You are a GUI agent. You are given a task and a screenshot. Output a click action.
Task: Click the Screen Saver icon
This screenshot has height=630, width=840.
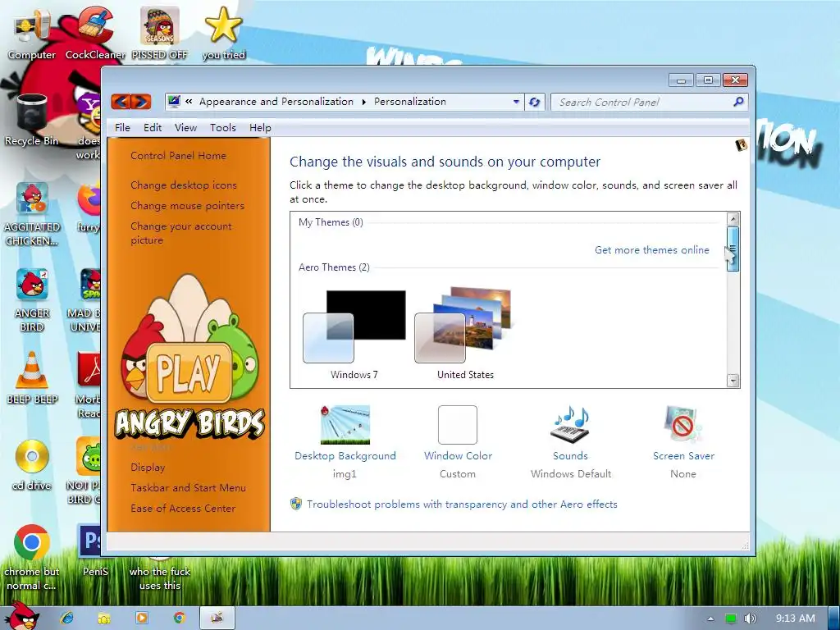[683, 424]
